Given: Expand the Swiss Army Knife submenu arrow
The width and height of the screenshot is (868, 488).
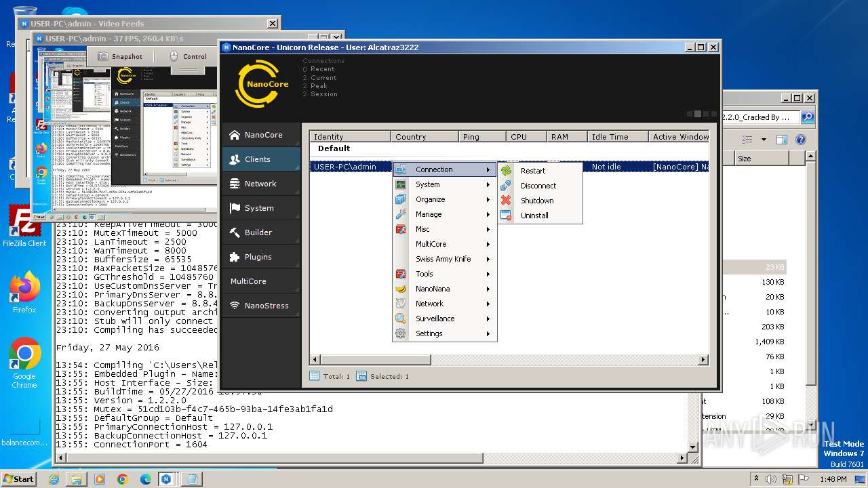Looking at the screenshot, I should pyautogui.click(x=488, y=259).
